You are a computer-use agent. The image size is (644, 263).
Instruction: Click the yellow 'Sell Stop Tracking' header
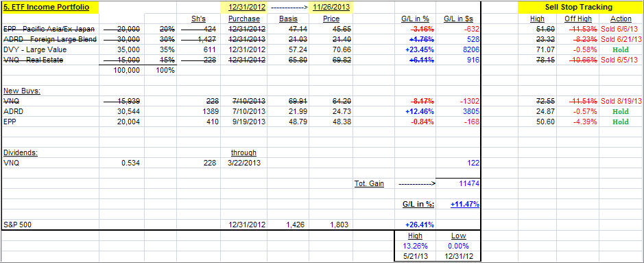coord(578,8)
